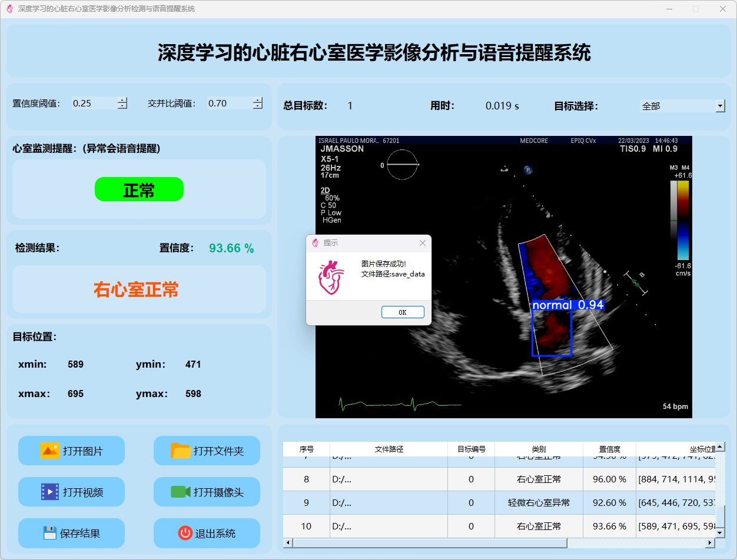The width and height of the screenshot is (737, 560).
Task: Click the floppy disk save icon
Action: point(49,533)
